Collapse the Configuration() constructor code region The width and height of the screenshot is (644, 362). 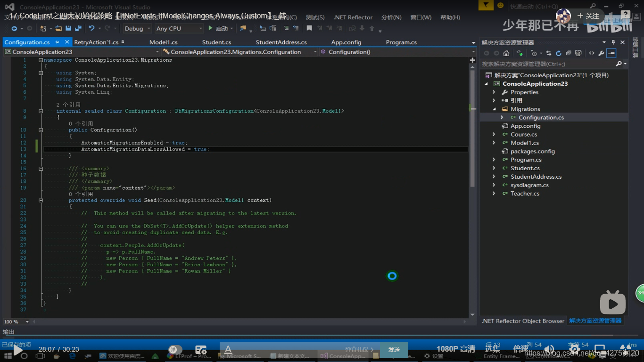(x=41, y=130)
